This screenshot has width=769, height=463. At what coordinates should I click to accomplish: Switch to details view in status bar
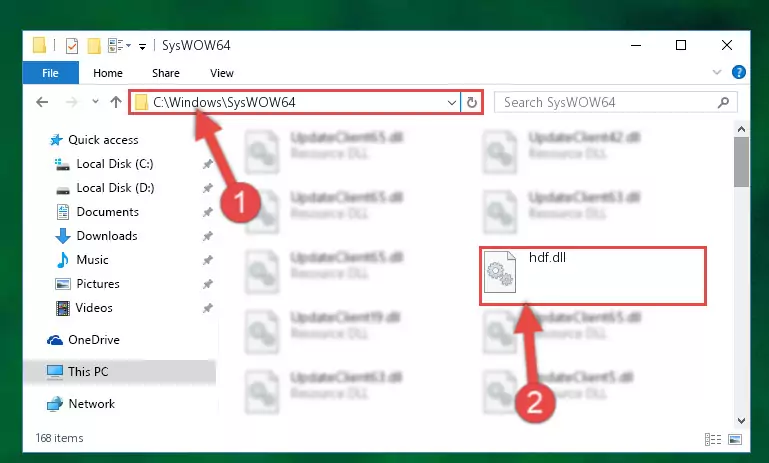pos(713,439)
